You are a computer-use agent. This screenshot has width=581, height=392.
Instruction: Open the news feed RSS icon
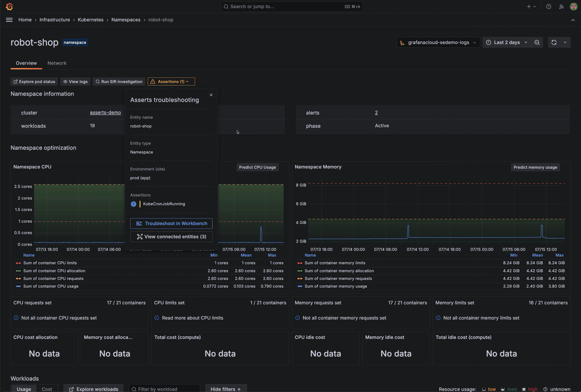[x=561, y=6]
